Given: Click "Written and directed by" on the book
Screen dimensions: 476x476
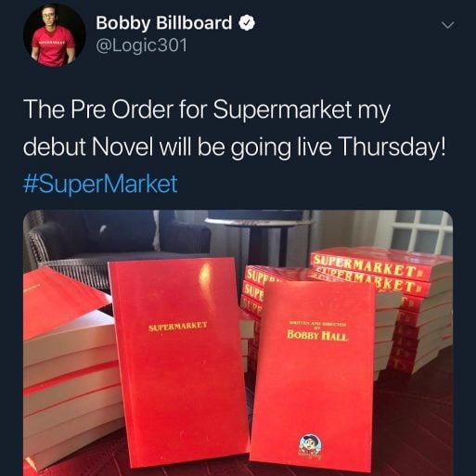Looking at the screenshot, I should 317,325.
